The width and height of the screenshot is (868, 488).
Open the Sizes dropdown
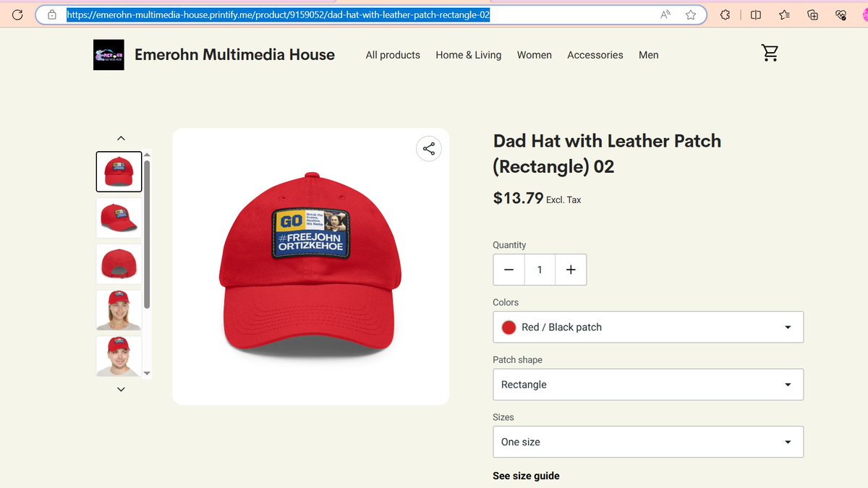647,441
